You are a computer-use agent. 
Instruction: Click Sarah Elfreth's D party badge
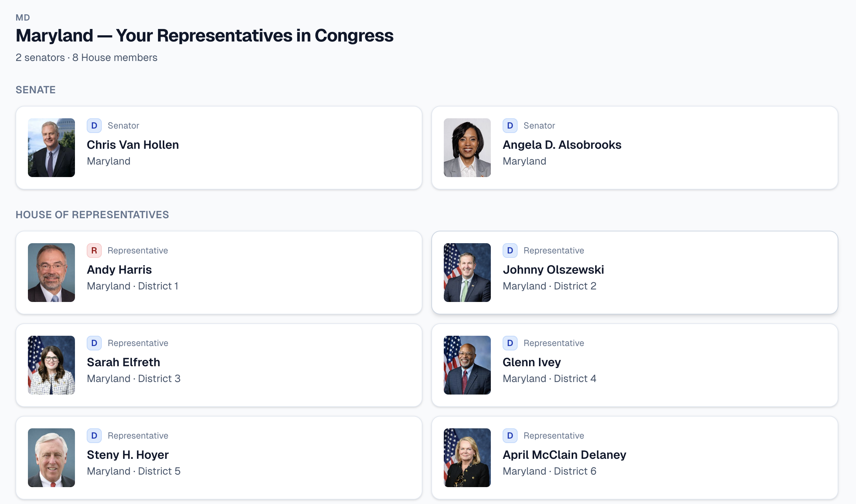point(94,343)
